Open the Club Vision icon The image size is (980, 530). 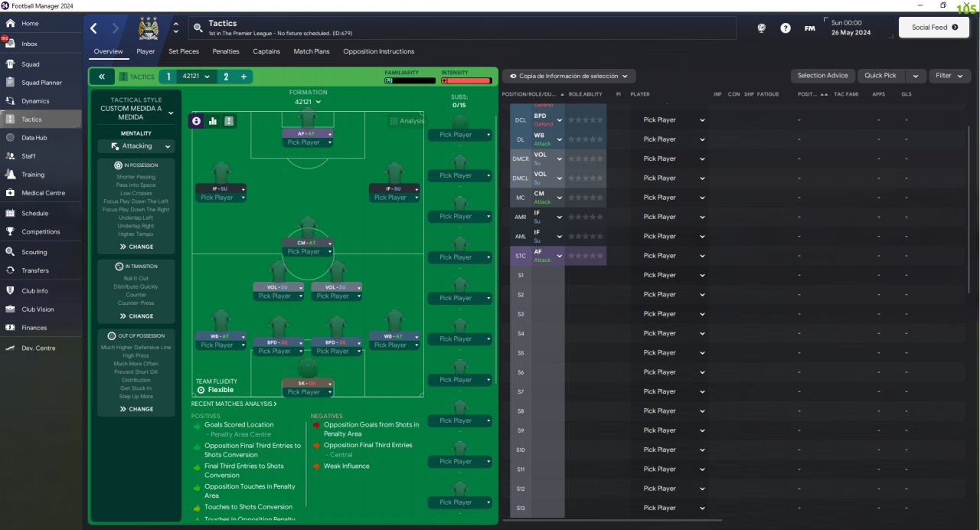[x=10, y=309]
